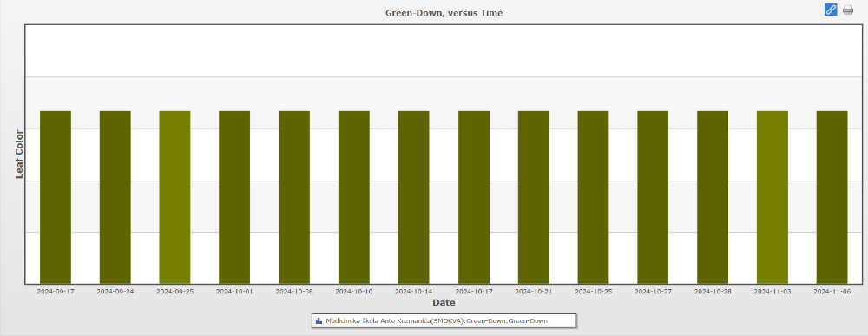Image resolution: width=868 pixels, height=336 pixels.
Task: Click the 2024-09-24 axis label
Action: pyautogui.click(x=115, y=291)
